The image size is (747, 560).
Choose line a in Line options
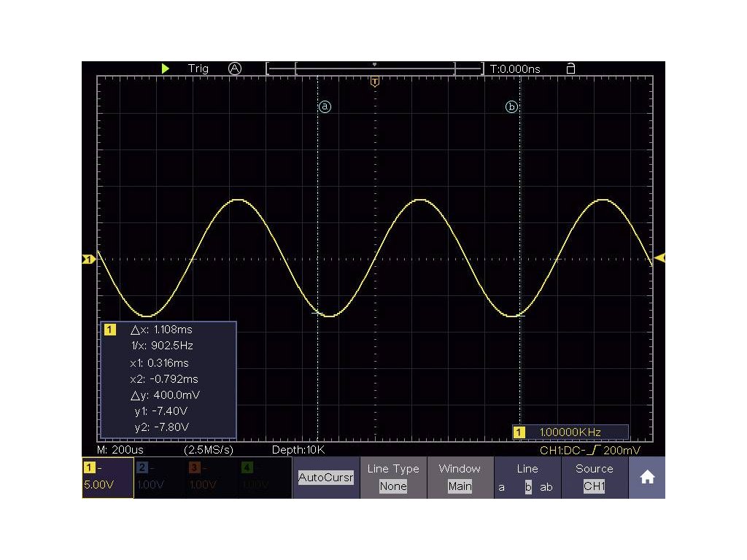(502, 487)
